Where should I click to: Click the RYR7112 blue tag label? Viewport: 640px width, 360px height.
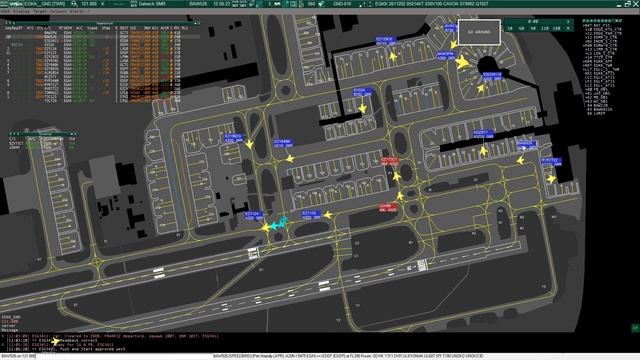pos(551,162)
